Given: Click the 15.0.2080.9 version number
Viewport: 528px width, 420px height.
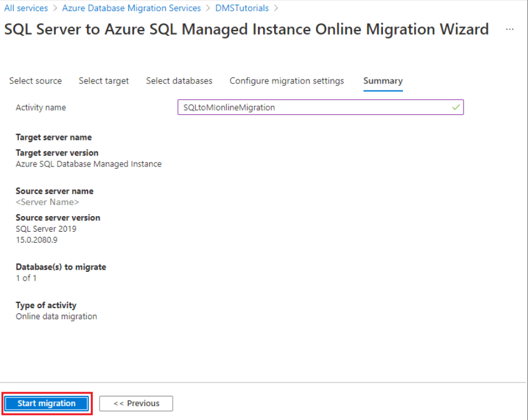Looking at the screenshot, I should 36,240.
